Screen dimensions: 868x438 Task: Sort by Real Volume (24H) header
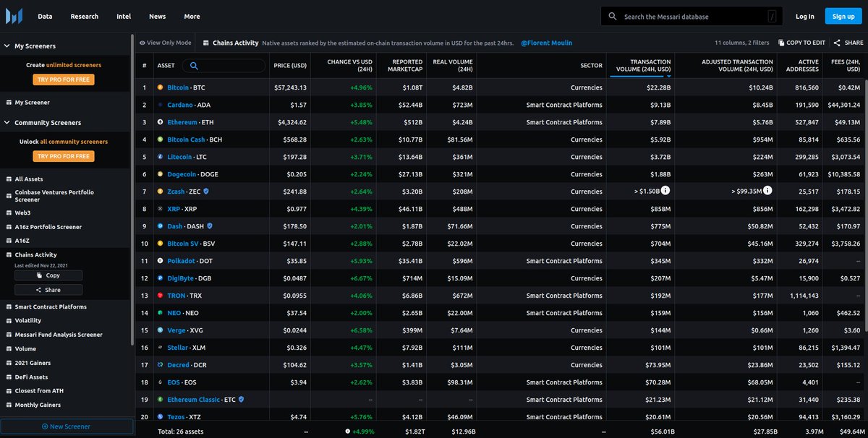tap(452, 66)
